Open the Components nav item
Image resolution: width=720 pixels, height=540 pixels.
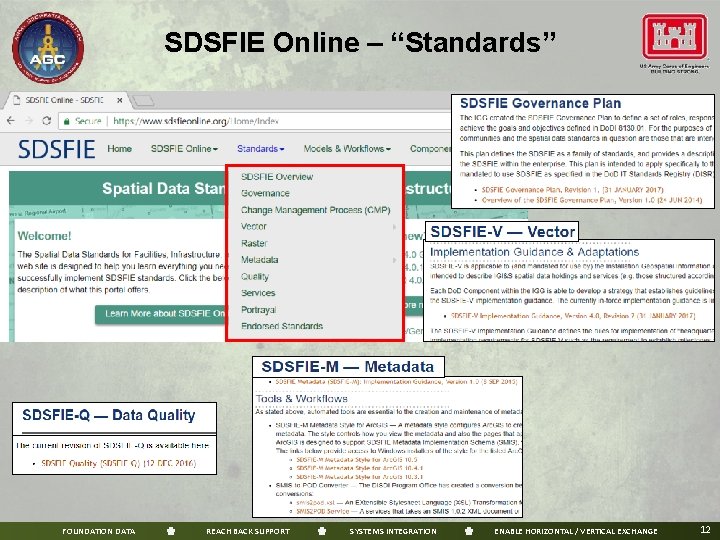[x=430, y=149]
